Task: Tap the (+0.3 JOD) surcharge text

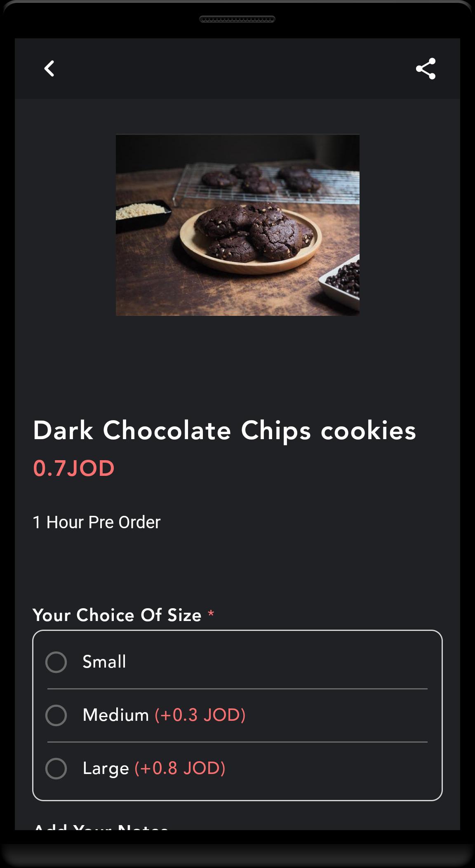Action: pos(200,715)
